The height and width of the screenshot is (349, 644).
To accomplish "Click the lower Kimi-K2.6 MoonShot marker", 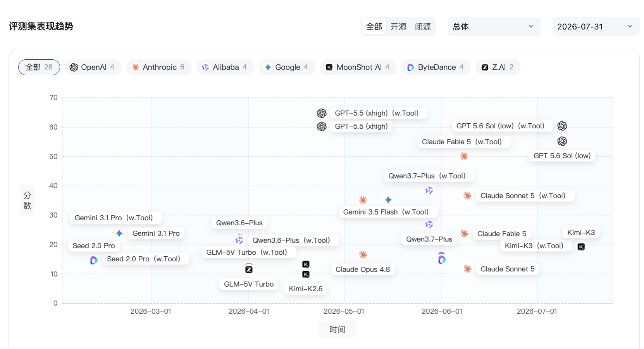I will (x=306, y=275).
